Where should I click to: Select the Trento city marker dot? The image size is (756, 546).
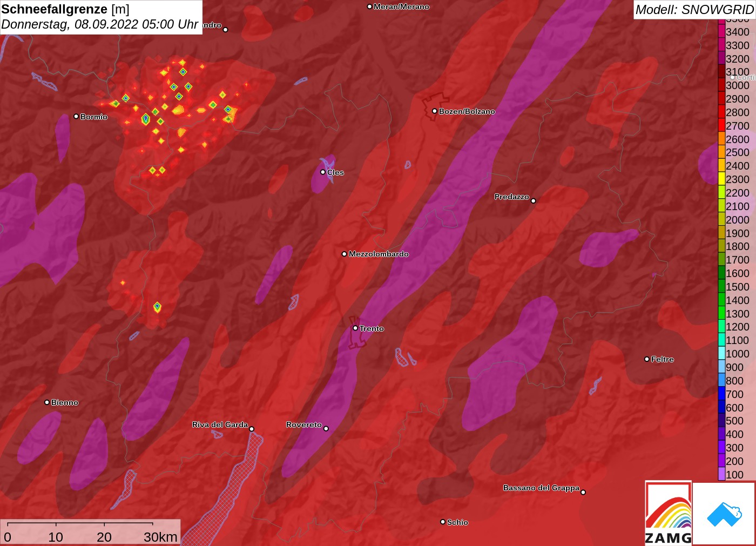(355, 328)
